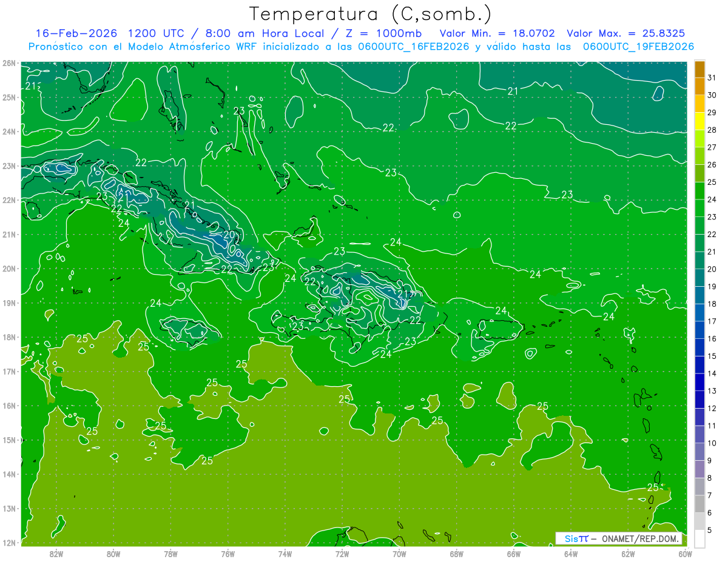Click the color scale label "28"
The height and width of the screenshot is (562, 728).
712,130
